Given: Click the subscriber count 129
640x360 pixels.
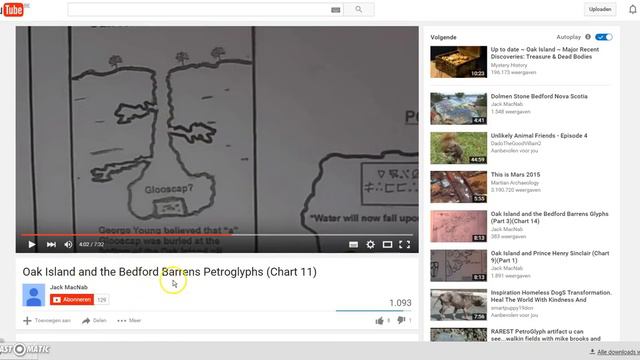Looking at the screenshot, I should (x=102, y=300).
